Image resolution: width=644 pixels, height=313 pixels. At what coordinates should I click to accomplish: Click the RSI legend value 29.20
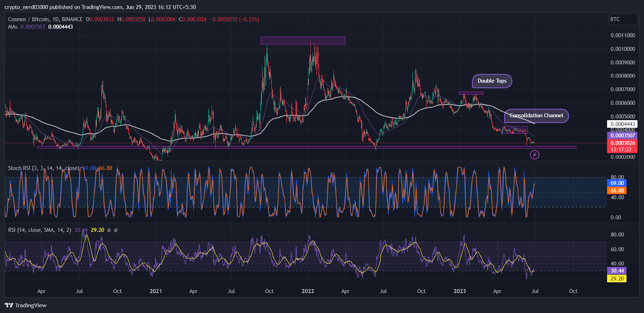pos(97,230)
